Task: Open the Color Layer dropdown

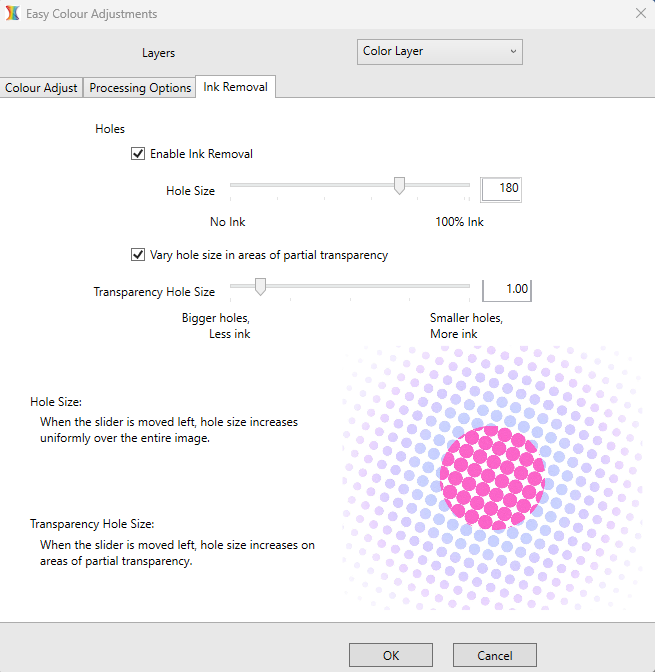Action: tap(439, 52)
